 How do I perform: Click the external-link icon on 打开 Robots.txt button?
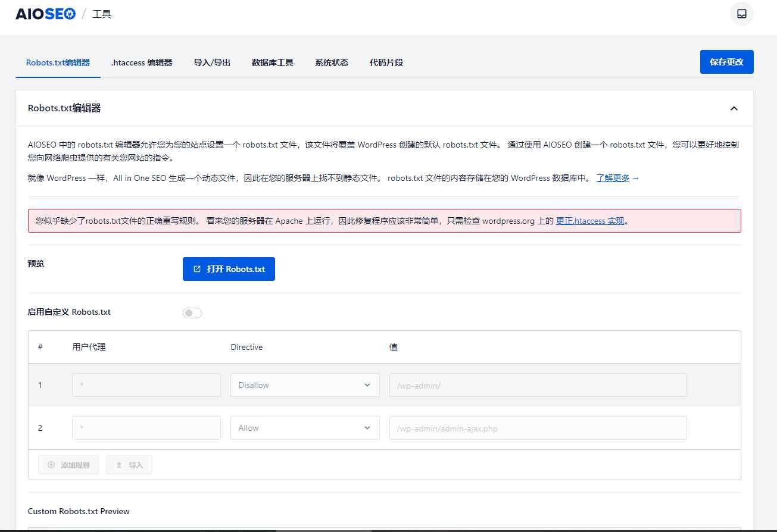pyautogui.click(x=196, y=269)
